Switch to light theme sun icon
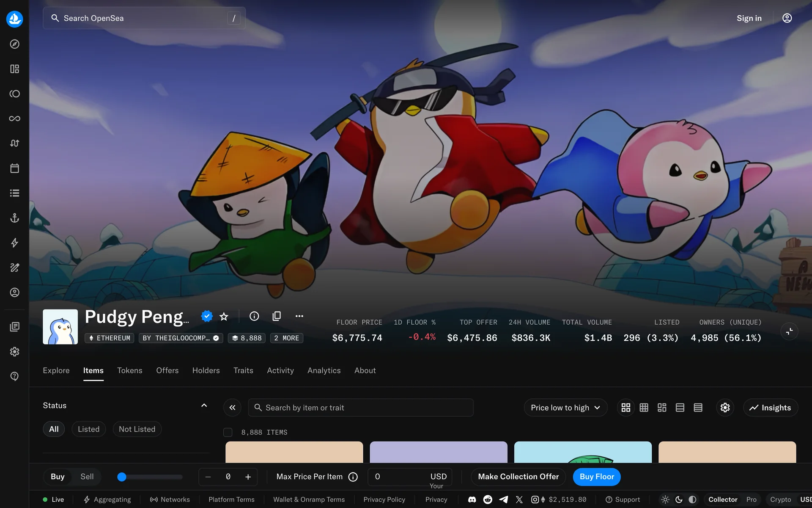Screen dimensions: 812x508 coord(665,500)
